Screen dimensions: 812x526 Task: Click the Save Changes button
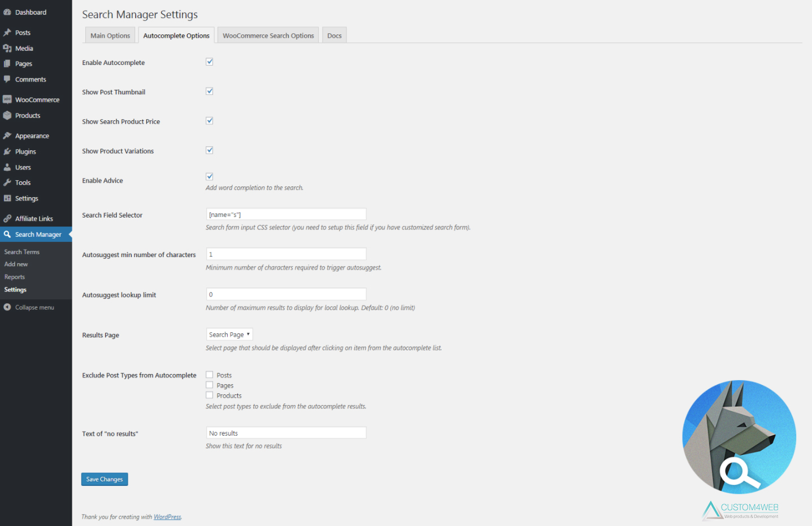(105, 479)
